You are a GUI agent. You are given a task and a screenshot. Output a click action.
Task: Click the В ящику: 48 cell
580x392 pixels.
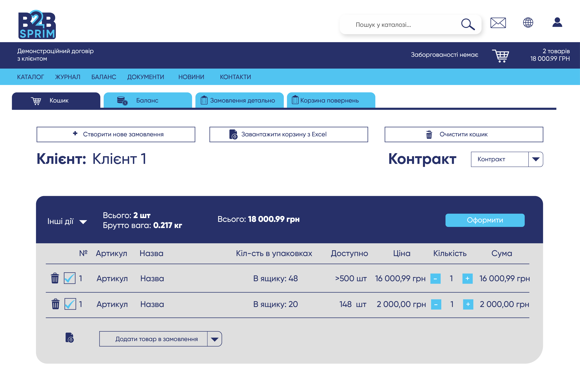point(275,278)
